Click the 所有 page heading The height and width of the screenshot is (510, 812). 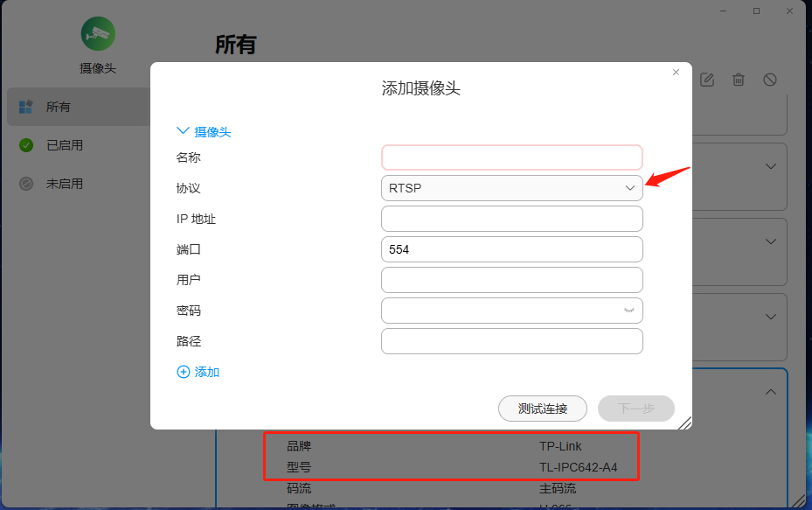click(x=236, y=45)
